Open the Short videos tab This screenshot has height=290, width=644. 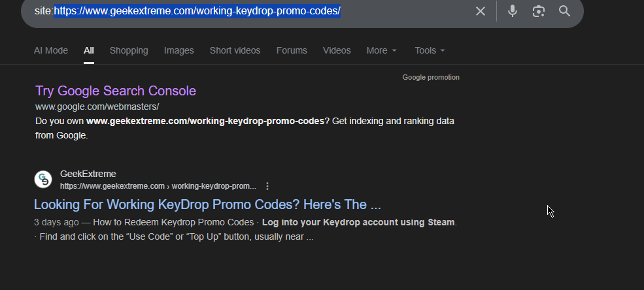point(235,50)
